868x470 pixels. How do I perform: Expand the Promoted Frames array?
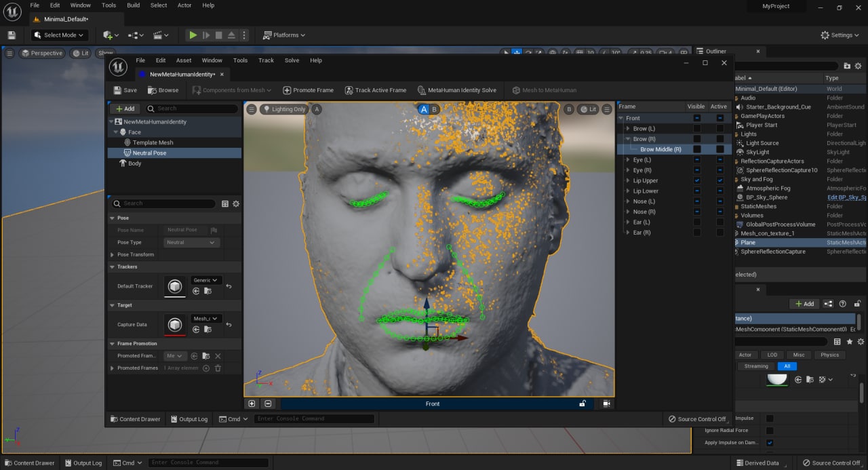[x=112, y=368]
